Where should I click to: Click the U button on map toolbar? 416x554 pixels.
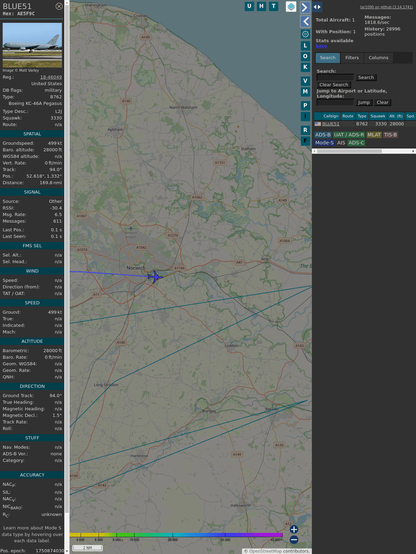click(x=249, y=6)
